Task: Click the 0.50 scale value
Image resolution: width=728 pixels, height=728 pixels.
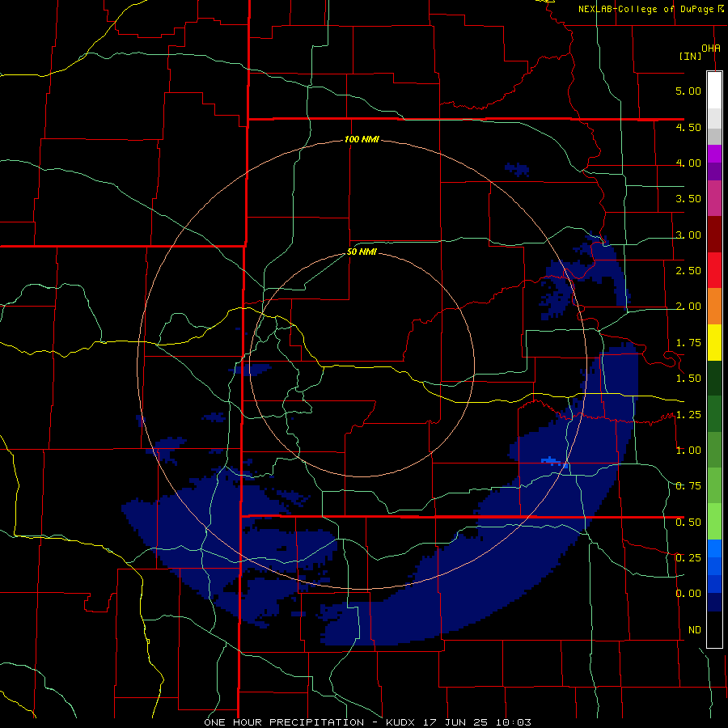Action: (x=688, y=523)
